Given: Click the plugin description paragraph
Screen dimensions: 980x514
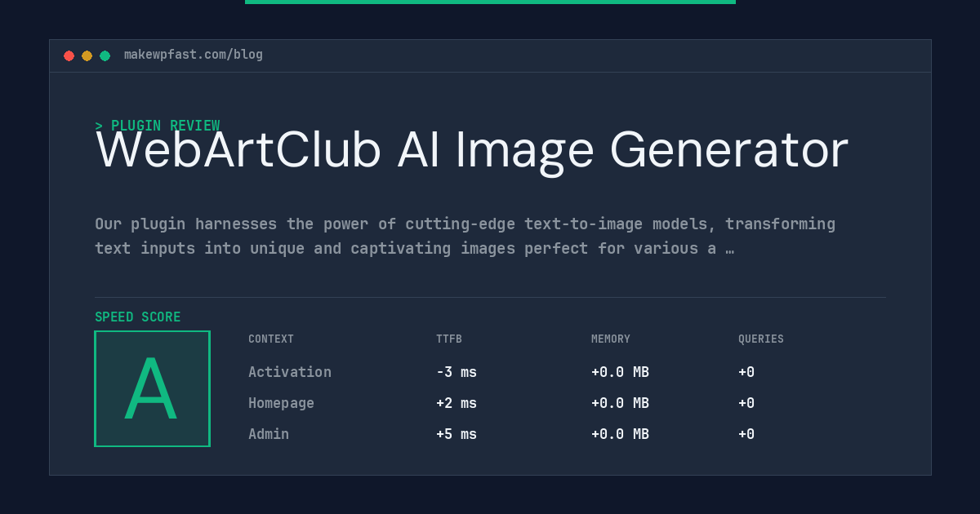Looking at the screenshot, I should [465, 236].
